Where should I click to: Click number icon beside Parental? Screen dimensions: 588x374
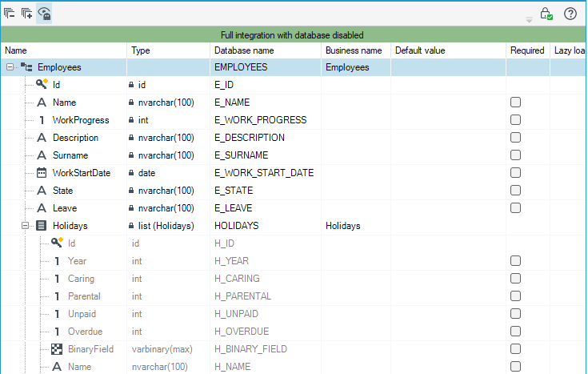coord(57,296)
